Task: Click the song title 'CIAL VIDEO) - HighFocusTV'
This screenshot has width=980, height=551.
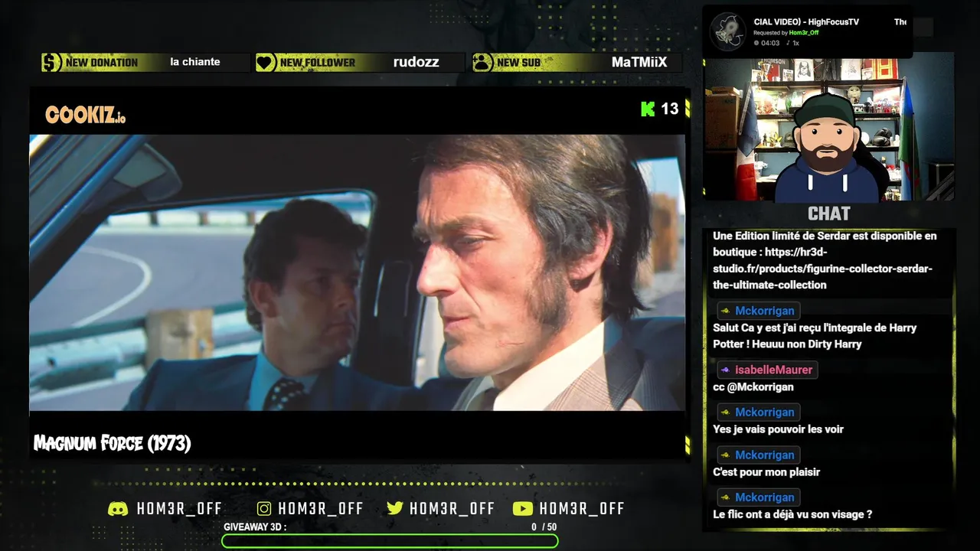Action: click(806, 22)
